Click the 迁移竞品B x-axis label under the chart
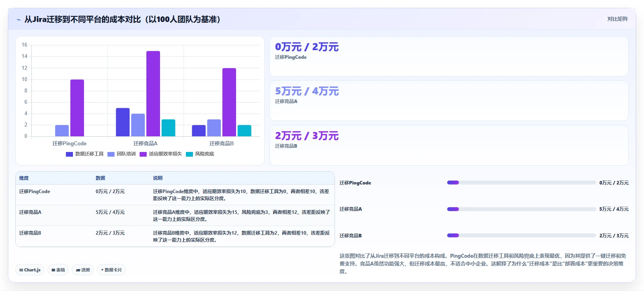Screen dimensions: 644x291 [222, 144]
